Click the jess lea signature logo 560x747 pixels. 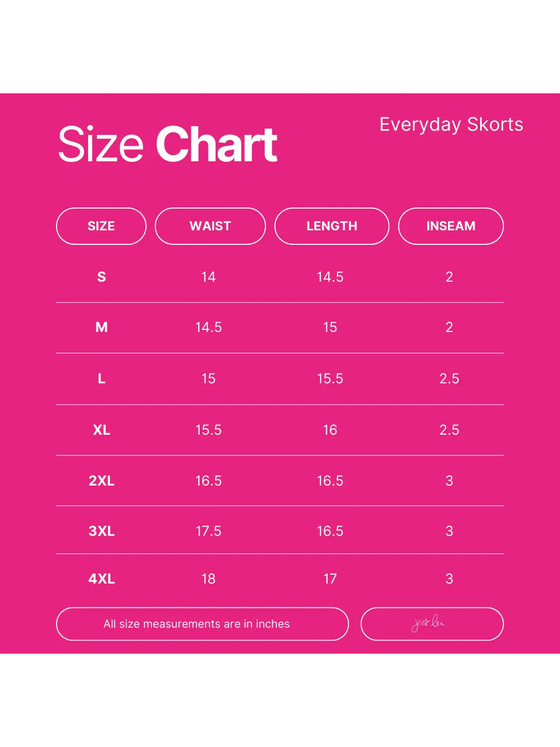(428, 623)
